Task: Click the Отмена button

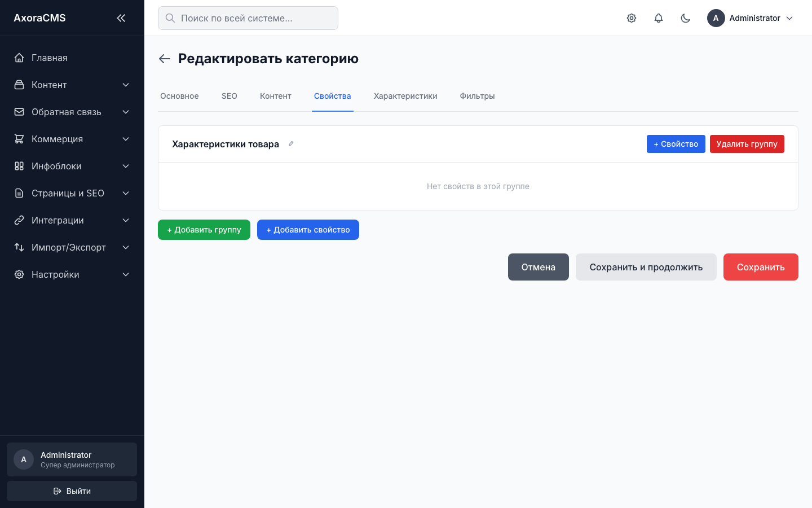Action: (x=539, y=267)
